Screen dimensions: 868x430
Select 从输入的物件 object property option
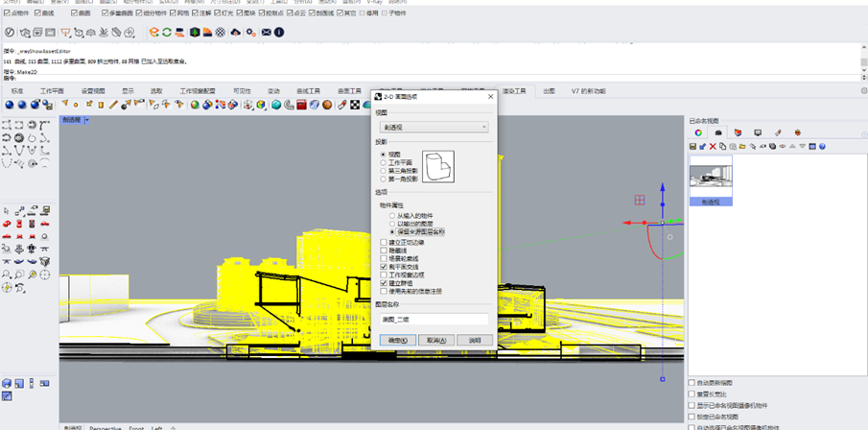pyautogui.click(x=392, y=216)
